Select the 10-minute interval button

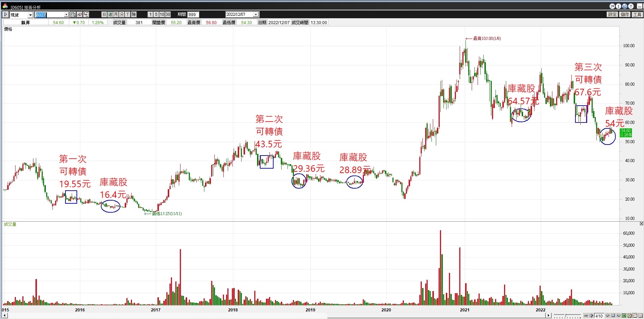point(162,14)
